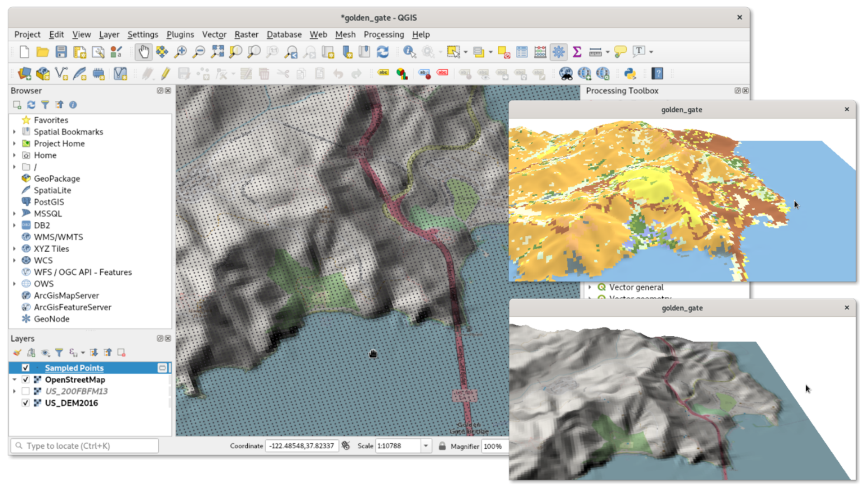868x488 pixels.
Task: Click the Layer Labeling Options abc icon
Action: pyautogui.click(x=383, y=73)
